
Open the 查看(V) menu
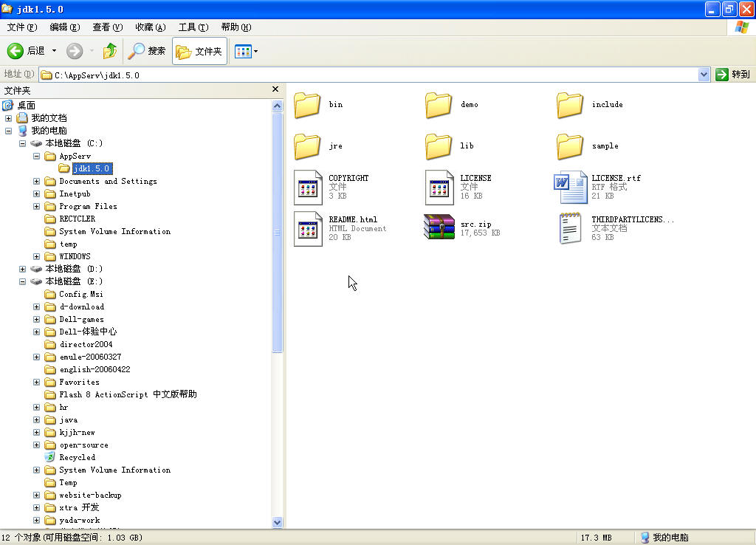coord(108,27)
